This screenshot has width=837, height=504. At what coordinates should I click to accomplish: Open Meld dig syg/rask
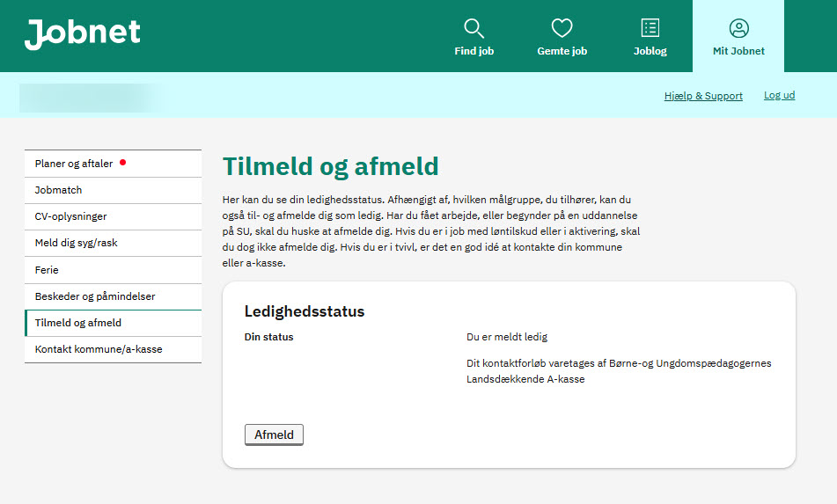coord(114,243)
